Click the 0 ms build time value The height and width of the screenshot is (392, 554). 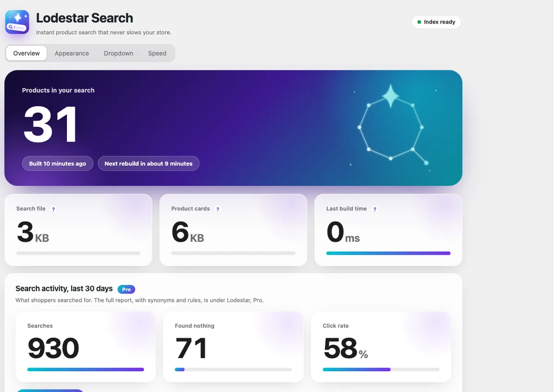point(343,232)
